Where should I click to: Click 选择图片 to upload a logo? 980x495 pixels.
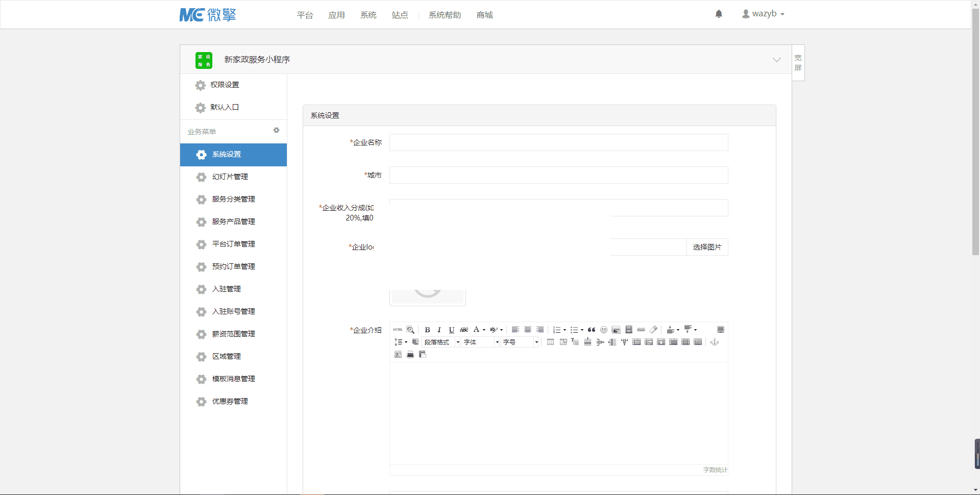tap(707, 247)
